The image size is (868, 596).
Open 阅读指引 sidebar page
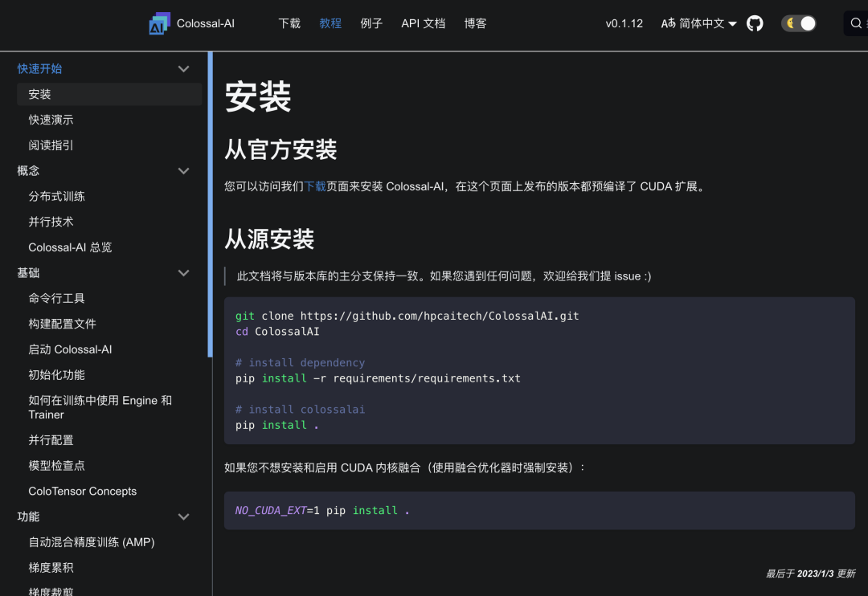pos(51,145)
